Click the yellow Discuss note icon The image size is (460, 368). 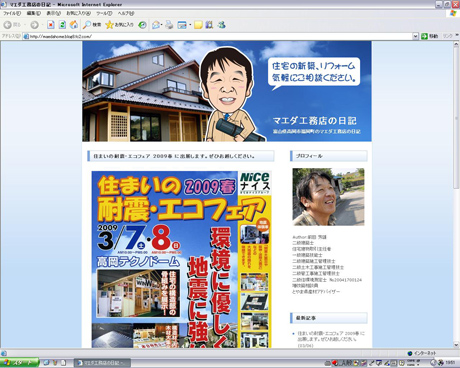[x=198, y=25]
